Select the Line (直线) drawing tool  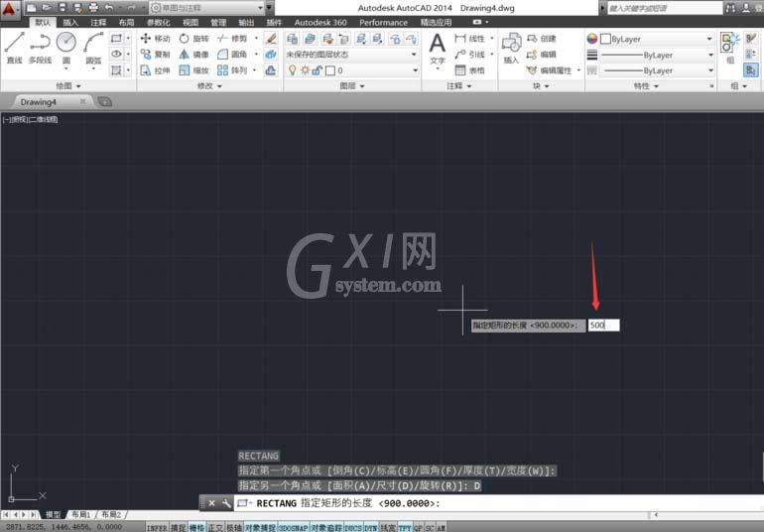coord(14,48)
